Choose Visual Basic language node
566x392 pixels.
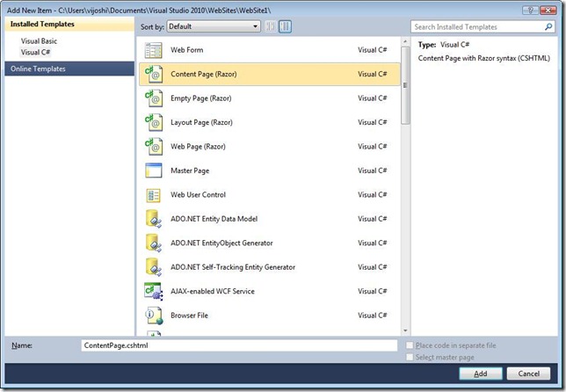[x=39, y=41]
